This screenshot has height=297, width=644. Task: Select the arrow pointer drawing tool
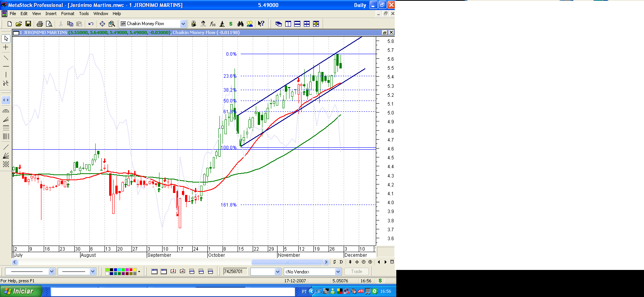pyautogui.click(x=6, y=39)
